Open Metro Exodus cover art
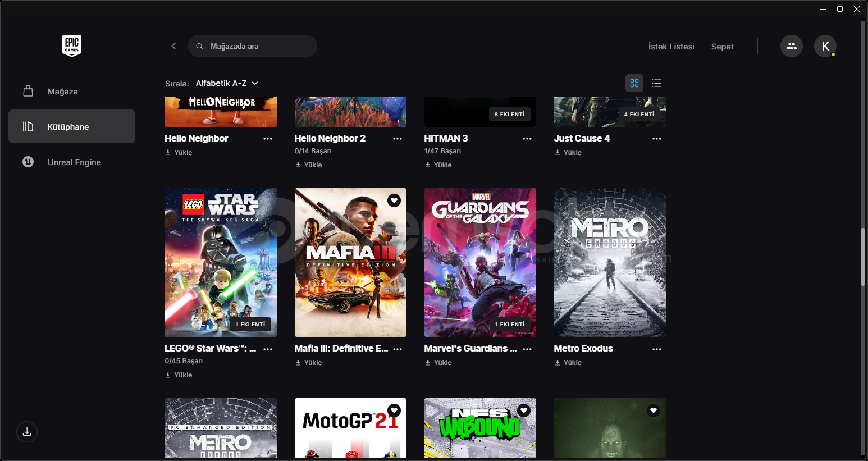This screenshot has height=461, width=868. (610, 262)
